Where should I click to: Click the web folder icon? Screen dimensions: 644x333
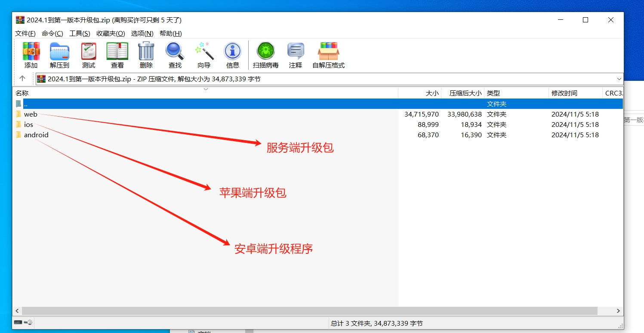tap(18, 114)
